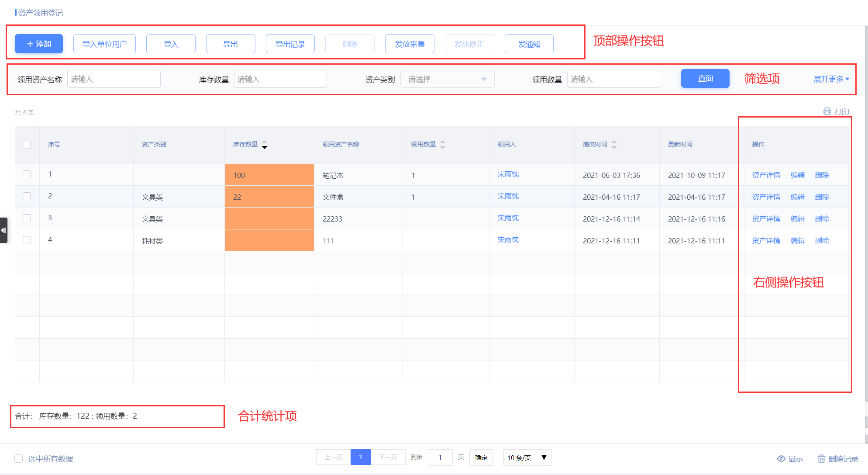The width and height of the screenshot is (868, 475).
Task: Click the orange 库存数量 cell showing 100
Action: tap(269, 175)
